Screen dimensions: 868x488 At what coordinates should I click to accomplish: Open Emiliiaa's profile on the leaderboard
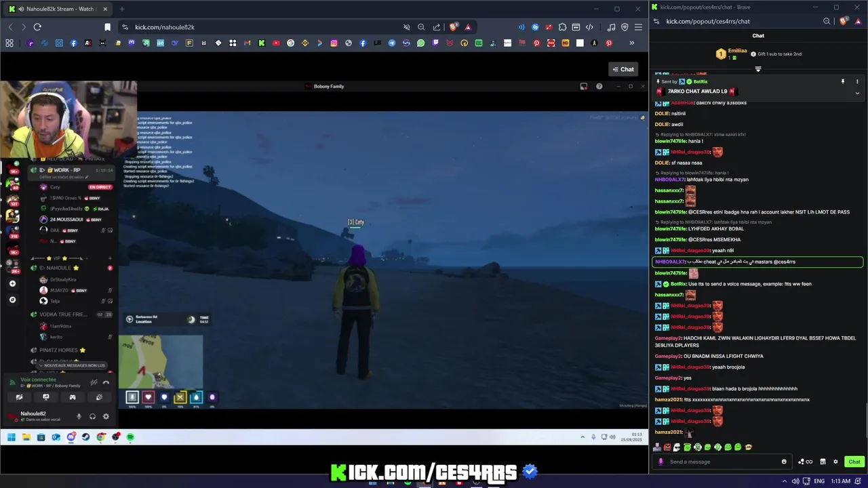pyautogui.click(x=737, y=51)
